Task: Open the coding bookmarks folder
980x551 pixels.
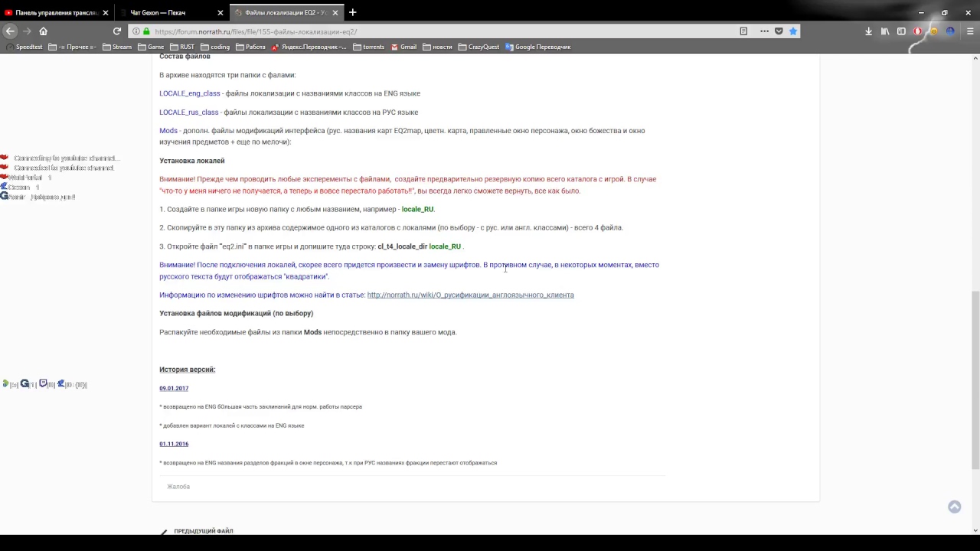Action: coord(215,47)
